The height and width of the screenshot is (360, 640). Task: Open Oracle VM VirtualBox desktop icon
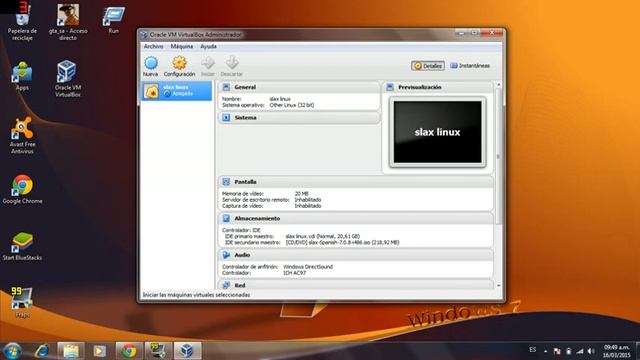68,78
